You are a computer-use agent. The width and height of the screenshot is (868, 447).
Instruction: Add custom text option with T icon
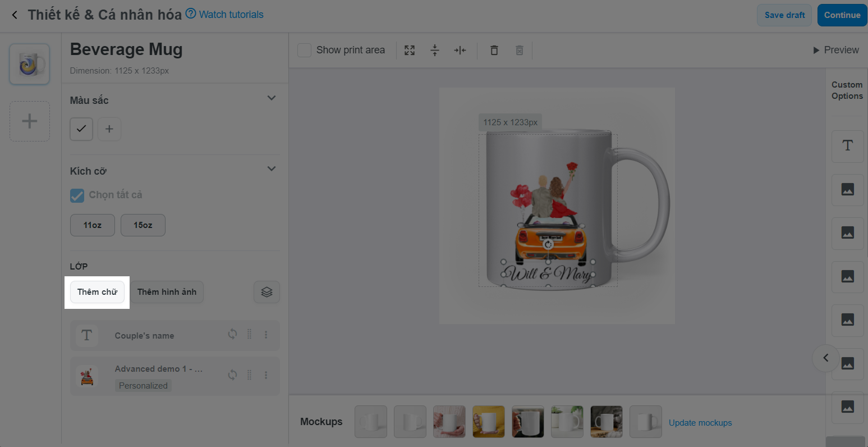847,146
